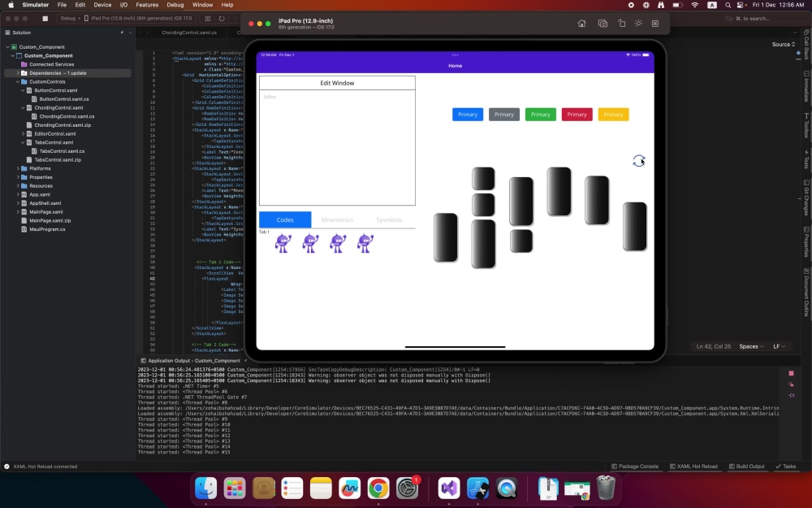Viewport: 812px width, 508px height.
Task: Collapse the TabsControl.xaml tree item
Action: pos(21,142)
